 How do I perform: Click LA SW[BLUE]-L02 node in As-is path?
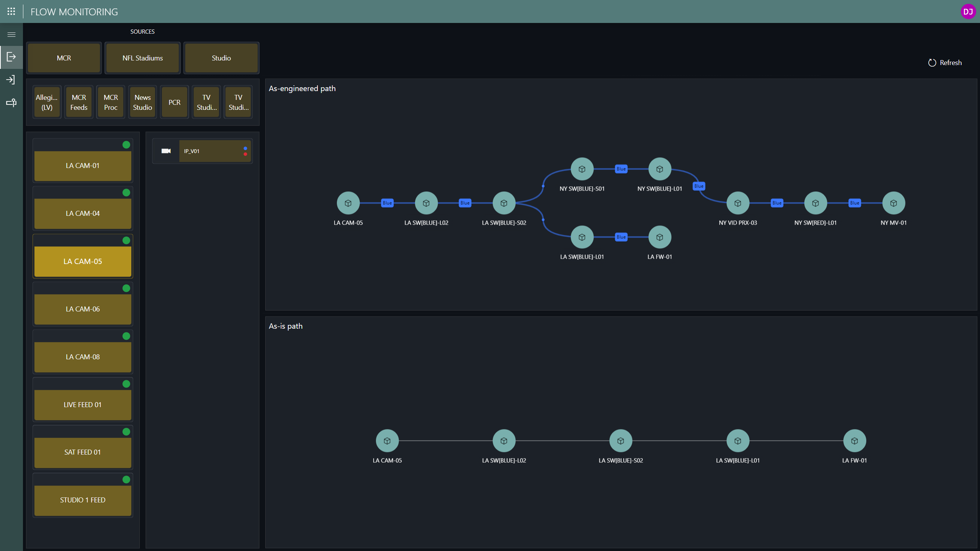[504, 441]
